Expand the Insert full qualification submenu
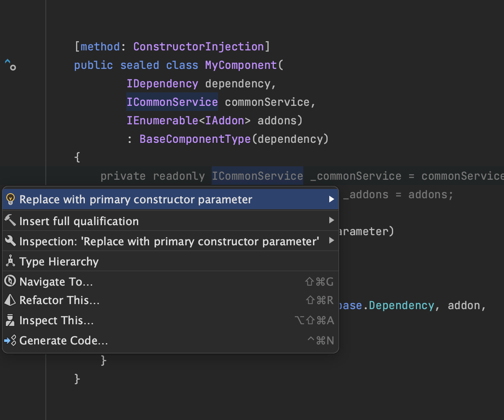Screen dimensions: 504x420 tap(331, 220)
